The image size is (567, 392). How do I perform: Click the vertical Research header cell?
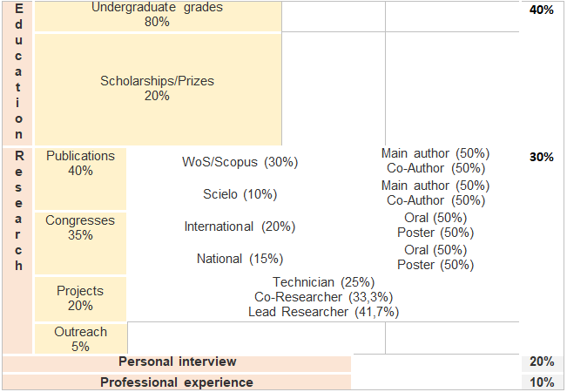click(x=17, y=251)
